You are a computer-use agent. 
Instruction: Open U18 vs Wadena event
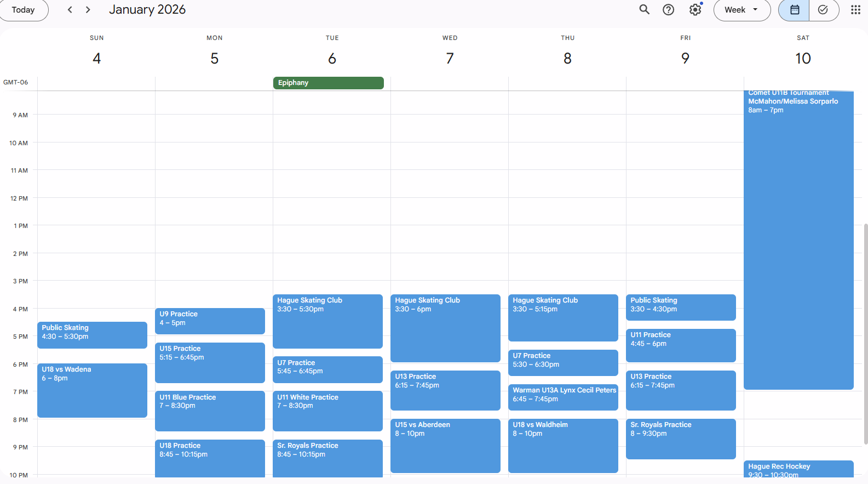pos(92,390)
